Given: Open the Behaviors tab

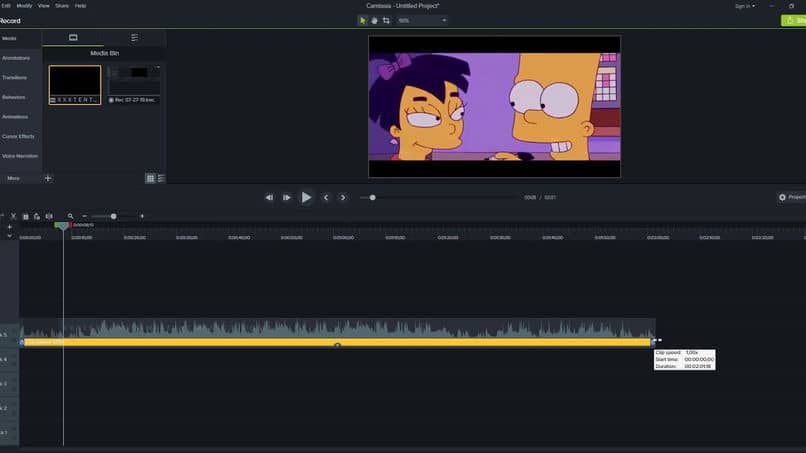Looking at the screenshot, I should coord(13,97).
